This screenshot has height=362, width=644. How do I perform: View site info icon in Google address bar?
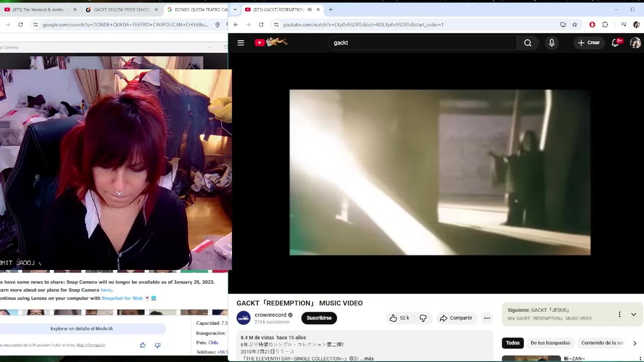tap(35, 25)
